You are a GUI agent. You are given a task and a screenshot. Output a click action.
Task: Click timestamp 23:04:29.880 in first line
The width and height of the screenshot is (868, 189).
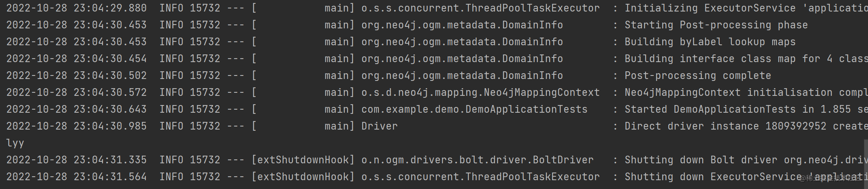[x=110, y=8]
